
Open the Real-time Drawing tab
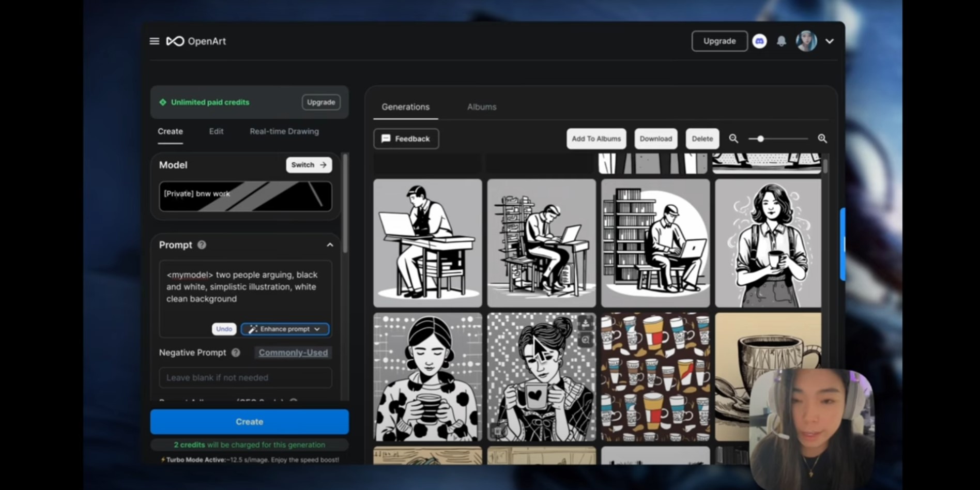tap(284, 131)
